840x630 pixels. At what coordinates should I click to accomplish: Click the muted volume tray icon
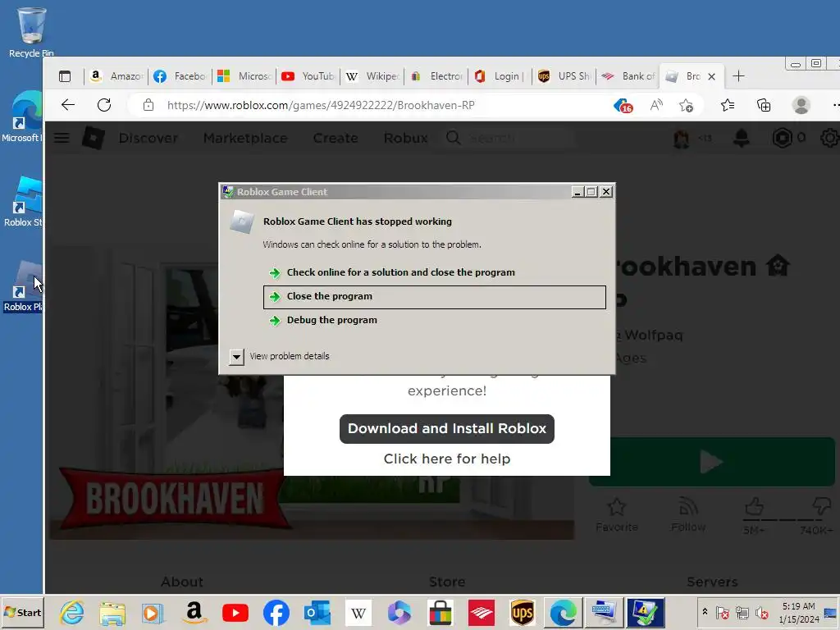761,613
